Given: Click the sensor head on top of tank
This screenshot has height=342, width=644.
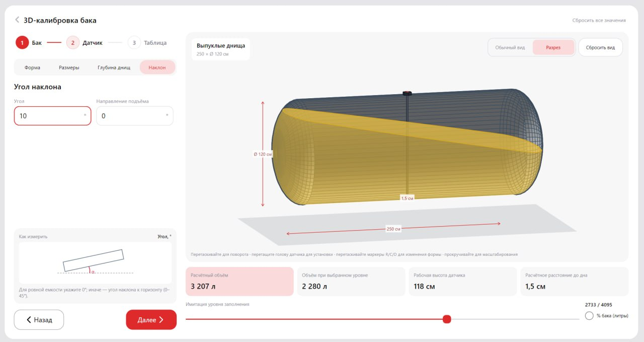Looking at the screenshot, I should pos(407,93).
